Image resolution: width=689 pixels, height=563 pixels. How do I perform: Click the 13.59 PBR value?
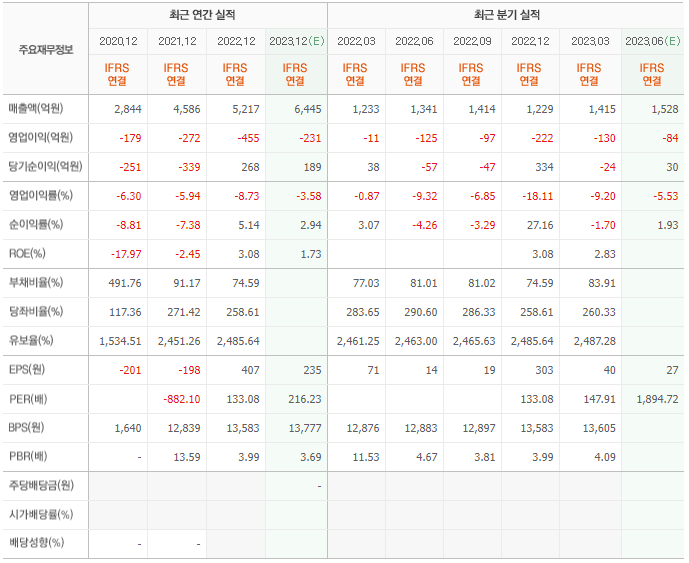click(187, 457)
